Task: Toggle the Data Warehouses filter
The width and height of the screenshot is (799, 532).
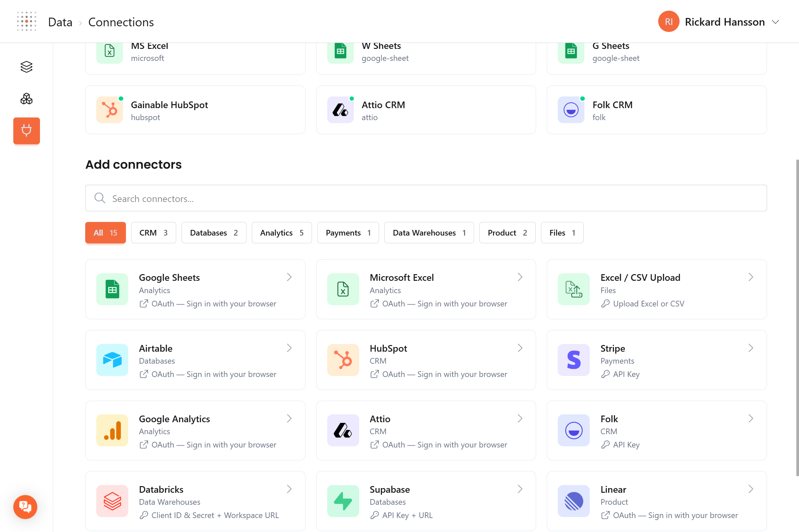Action: pyautogui.click(x=429, y=233)
